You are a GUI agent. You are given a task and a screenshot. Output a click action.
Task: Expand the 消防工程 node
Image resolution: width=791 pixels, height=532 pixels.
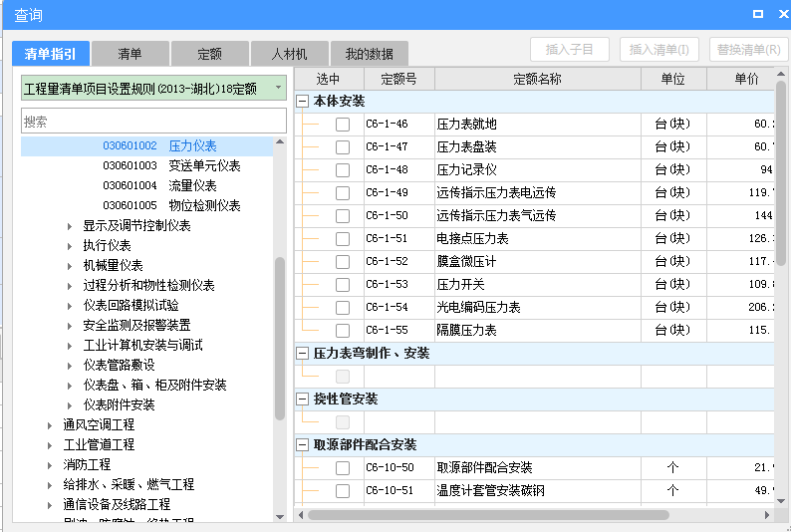(x=50, y=465)
